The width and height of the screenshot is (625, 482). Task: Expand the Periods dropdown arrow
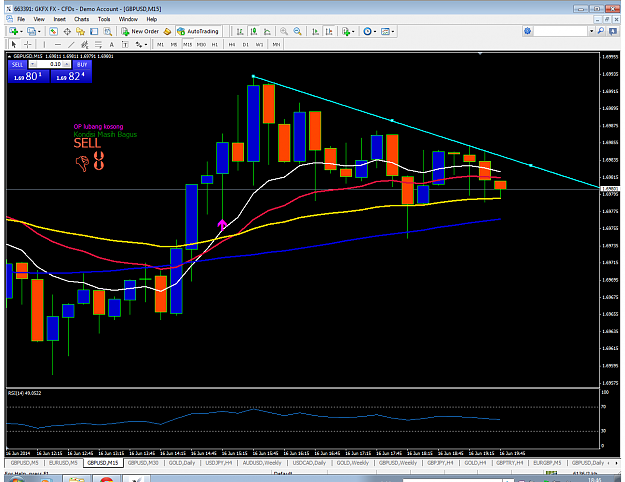pyautogui.click(x=375, y=31)
